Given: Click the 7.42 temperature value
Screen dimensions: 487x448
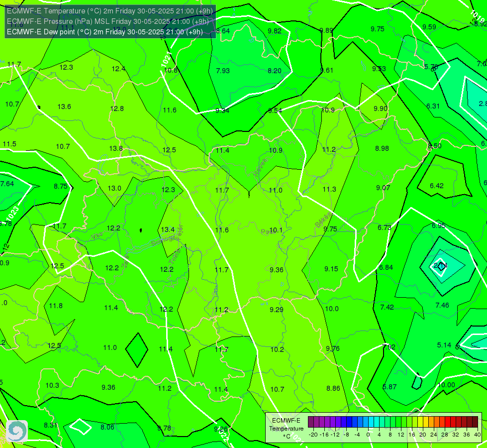Looking at the screenshot, I should [387, 307].
